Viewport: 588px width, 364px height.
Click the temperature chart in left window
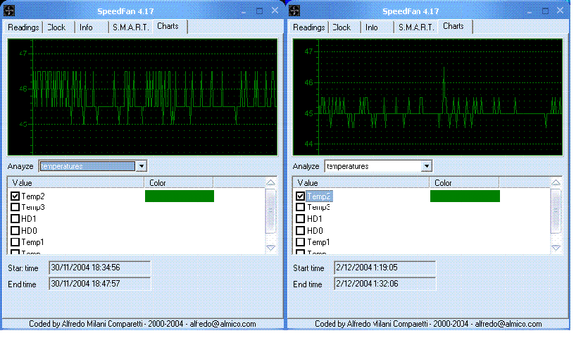[x=142, y=97]
